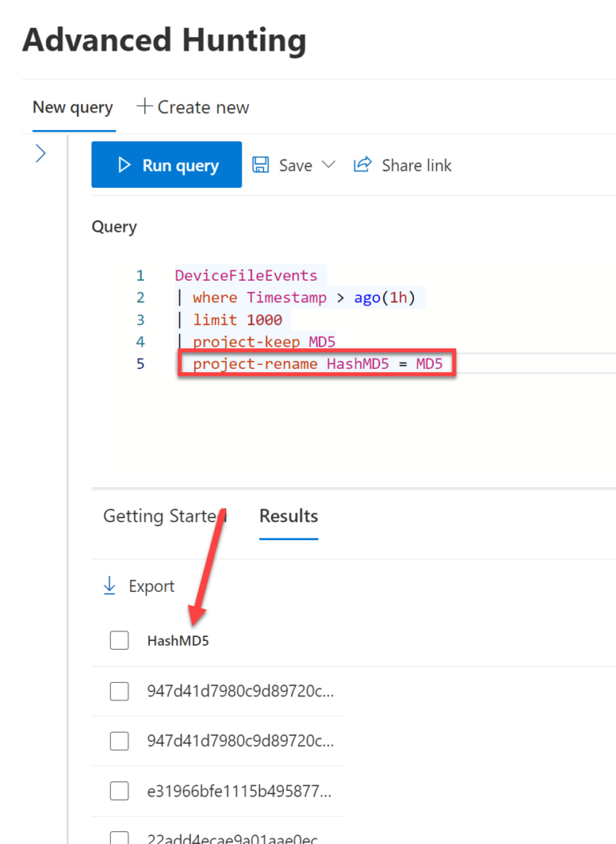
Task: Click the HashMD5 column header
Action: (177, 640)
